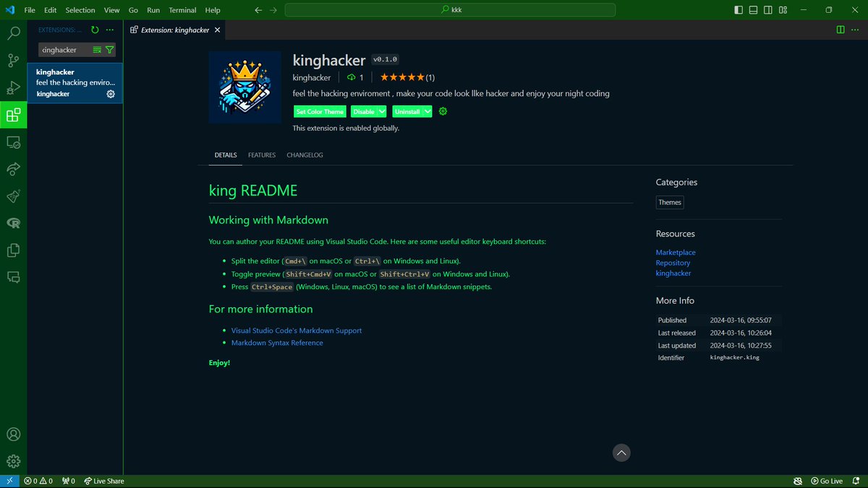Open the Customize Layout control
This screenshot has width=868, height=488.
(x=784, y=10)
